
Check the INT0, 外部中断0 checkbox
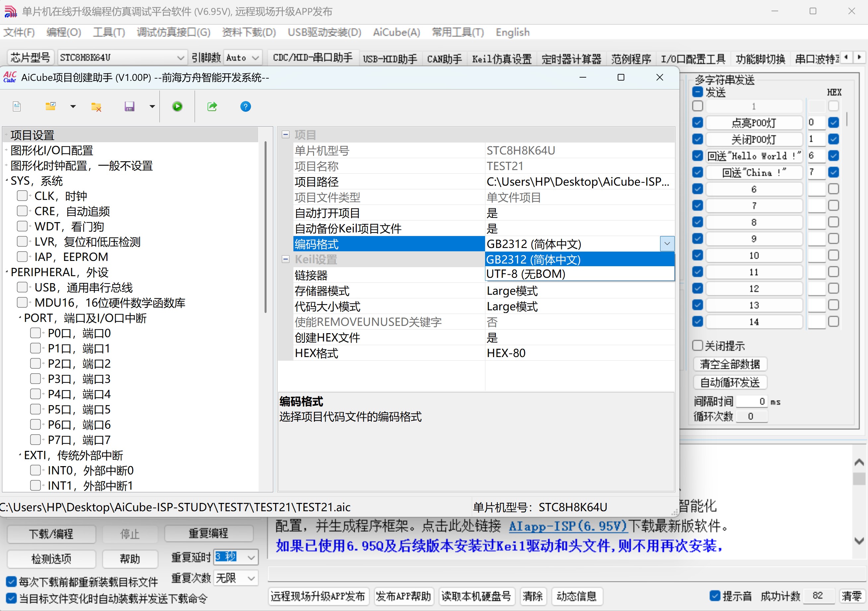coord(35,470)
